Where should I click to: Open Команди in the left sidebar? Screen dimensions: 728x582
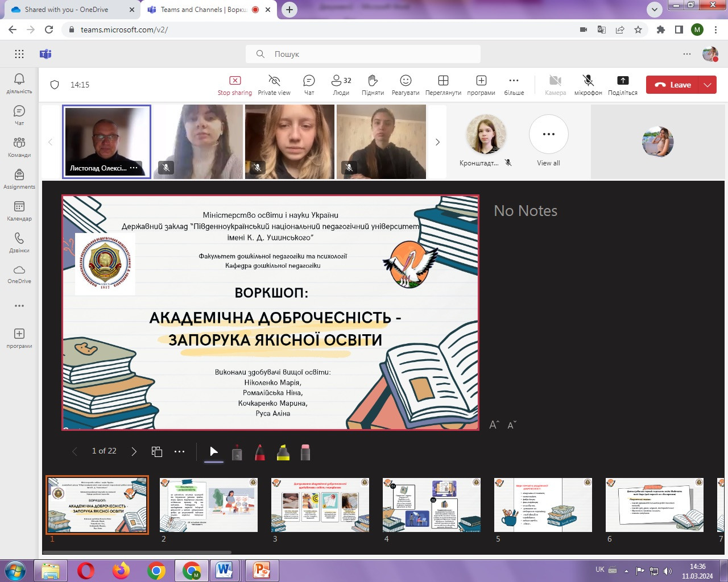pos(19,147)
